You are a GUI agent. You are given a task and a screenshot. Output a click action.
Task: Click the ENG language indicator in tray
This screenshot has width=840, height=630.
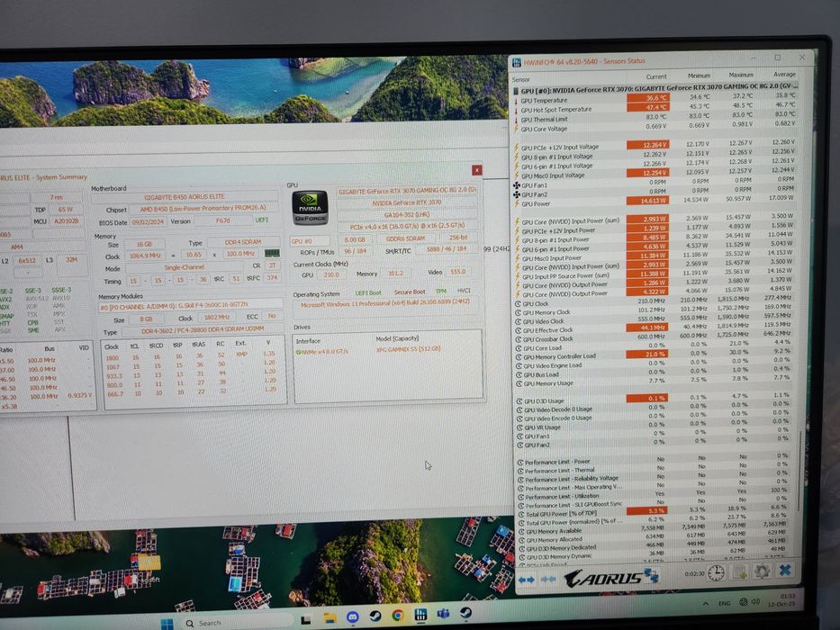(724, 603)
